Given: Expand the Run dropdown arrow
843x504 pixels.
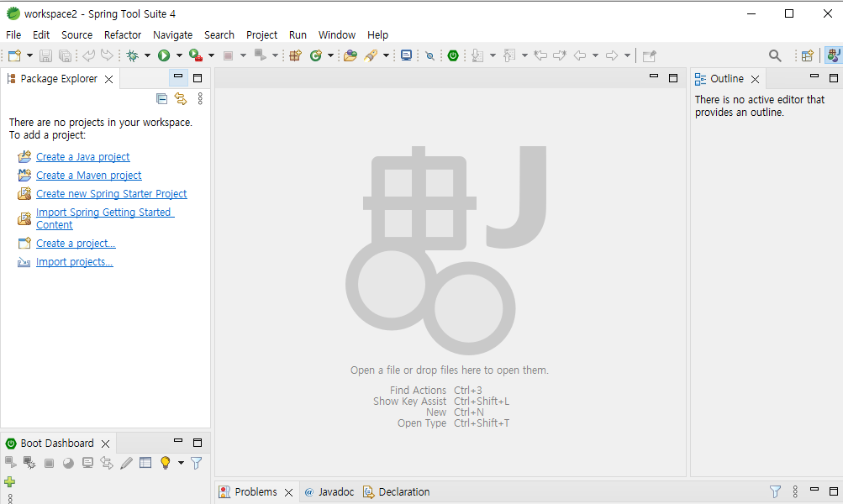Looking at the screenshot, I should tap(179, 55).
